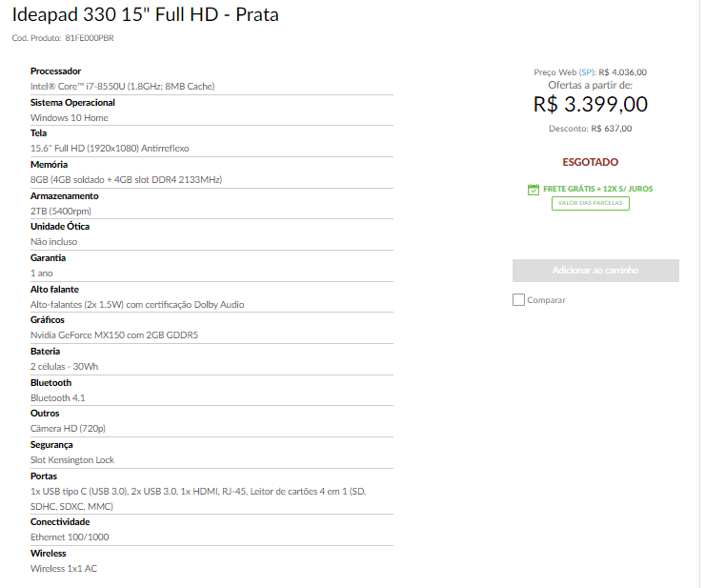Click the Adicionar ao carrinho button
Image resolution: width=705 pixels, height=588 pixels.
tap(595, 271)
